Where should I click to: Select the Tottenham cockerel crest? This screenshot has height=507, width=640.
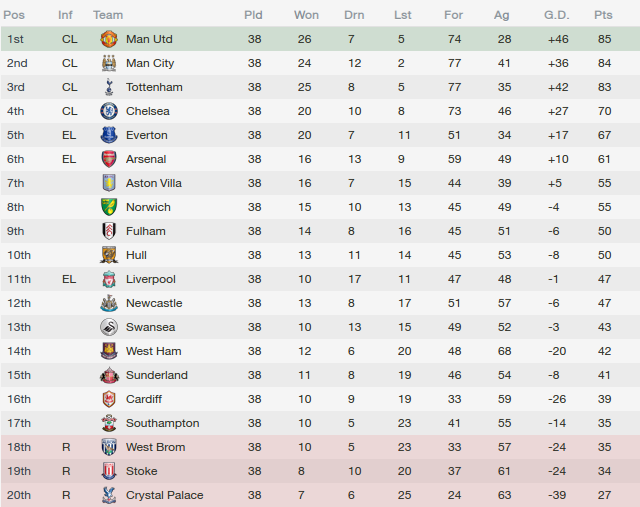point(109,87)
